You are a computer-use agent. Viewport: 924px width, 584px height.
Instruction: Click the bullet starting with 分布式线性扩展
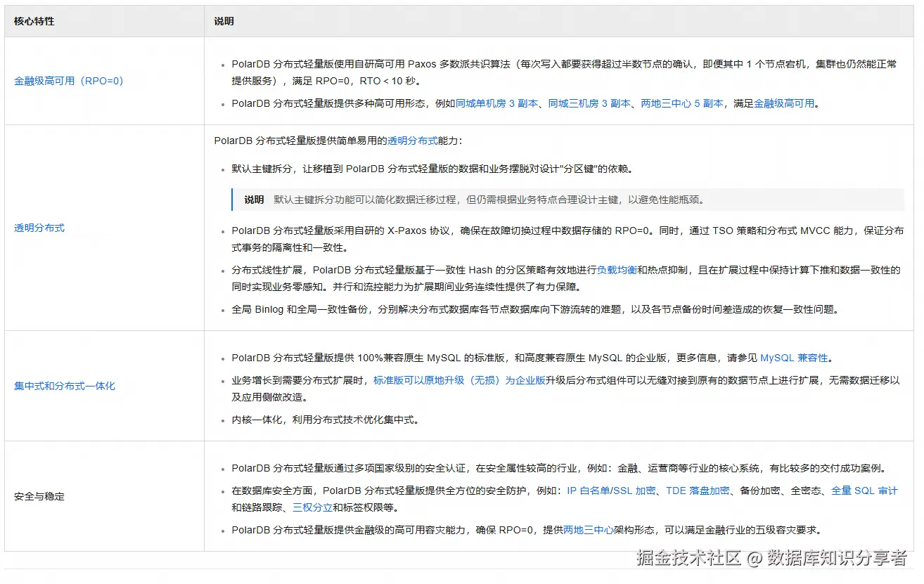coord(567,278)
